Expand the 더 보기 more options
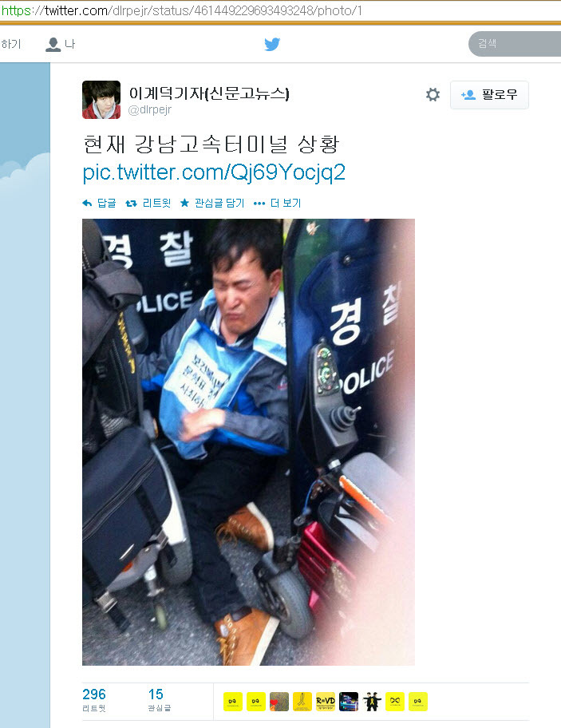 coord(278,203)
